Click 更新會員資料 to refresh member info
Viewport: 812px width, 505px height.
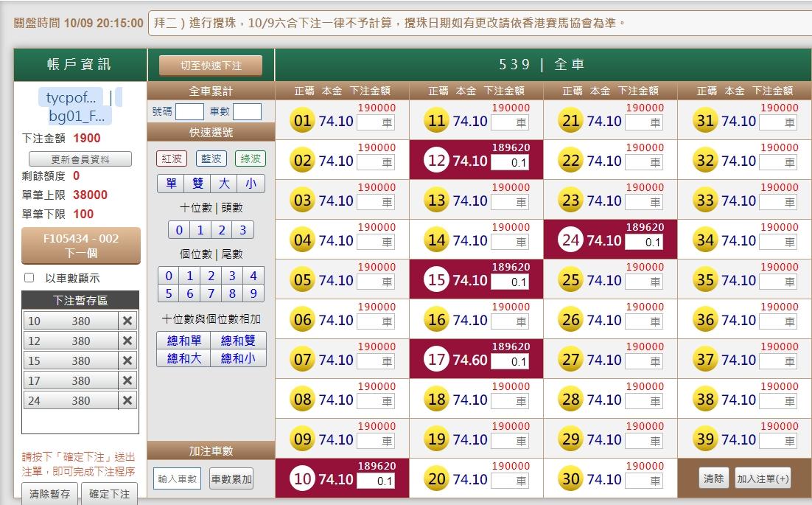80,159
